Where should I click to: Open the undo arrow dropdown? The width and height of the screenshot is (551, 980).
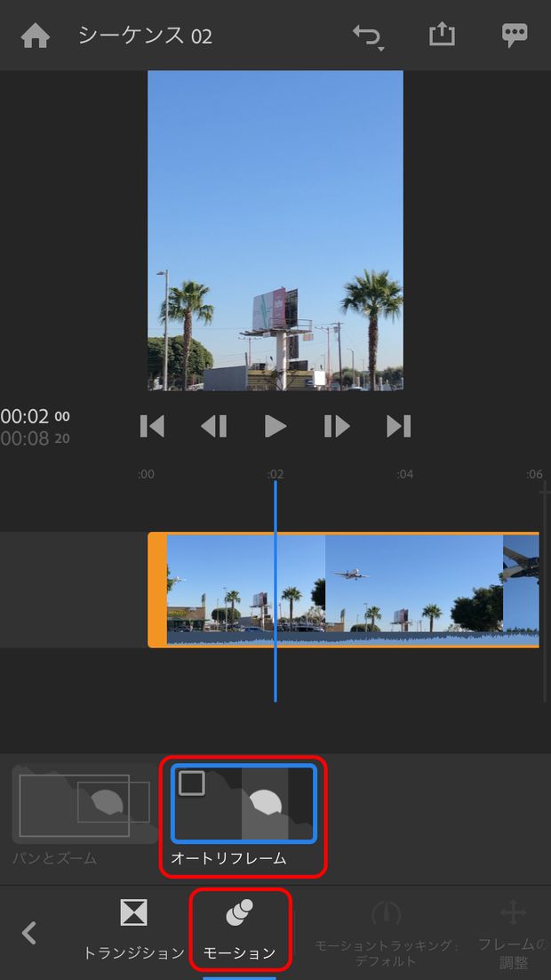tap(367, 36)
